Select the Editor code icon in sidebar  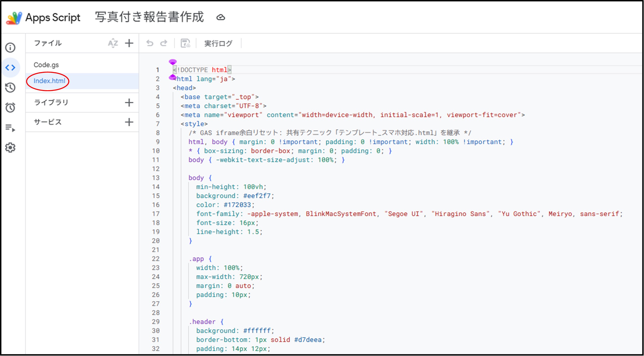[x=10, y=68]
